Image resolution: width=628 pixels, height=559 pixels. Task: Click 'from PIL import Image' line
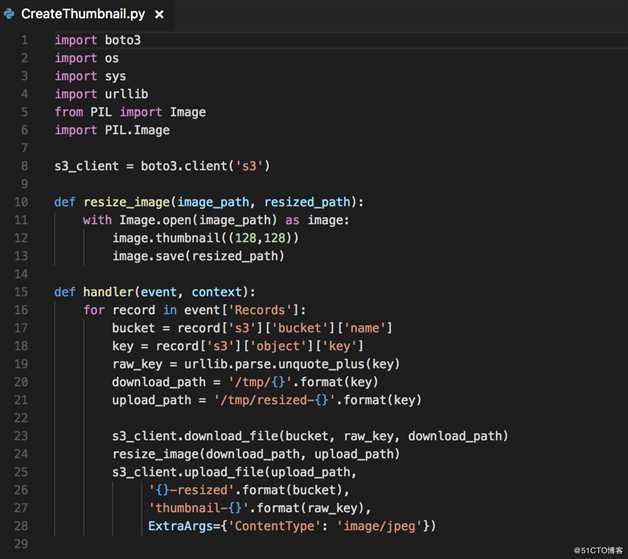click(x=130, y=112)
